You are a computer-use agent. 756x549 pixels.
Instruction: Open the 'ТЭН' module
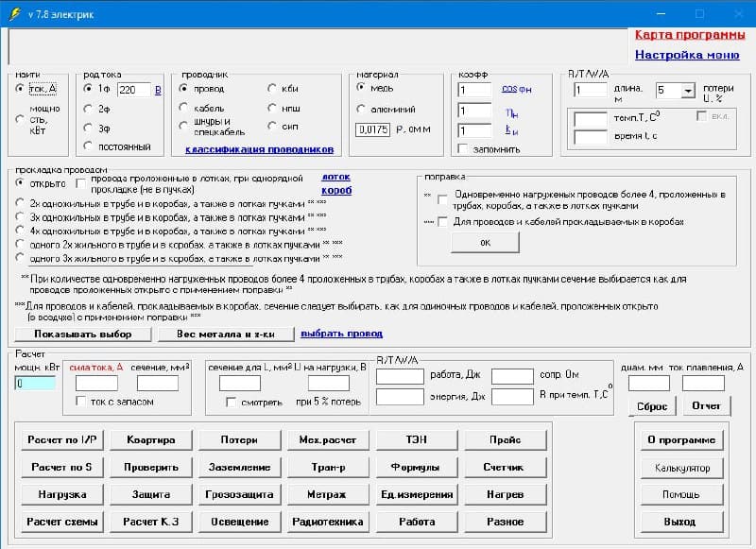[x=417, y=440]
